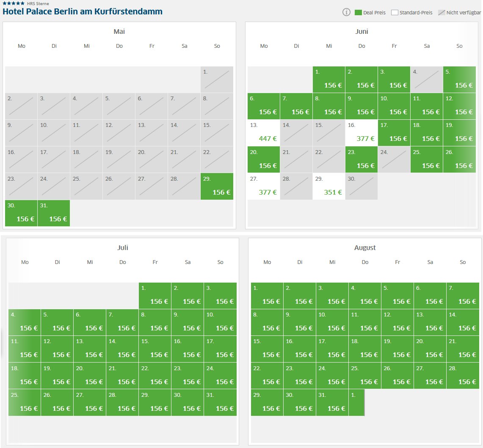Click the partial cell after August 31

click(356, 402)
